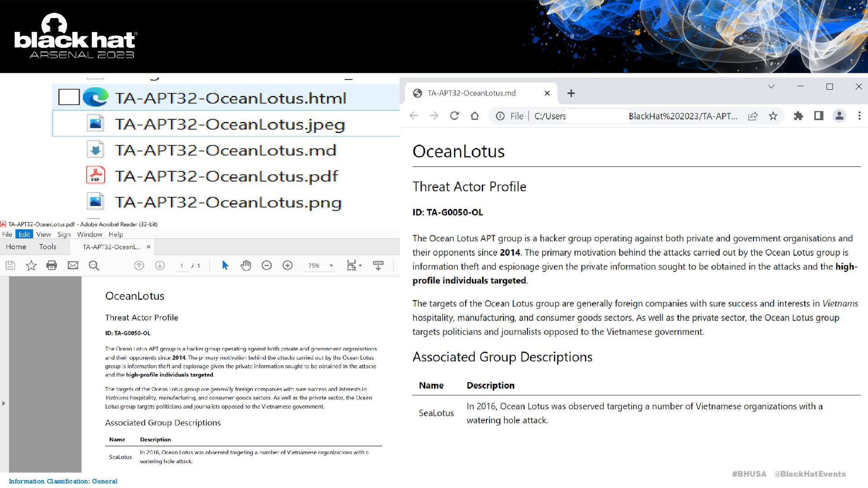Click the scrolling mode download-style icon
The image size is (868, 488).
pyautogui.click(x=378, y=266)
